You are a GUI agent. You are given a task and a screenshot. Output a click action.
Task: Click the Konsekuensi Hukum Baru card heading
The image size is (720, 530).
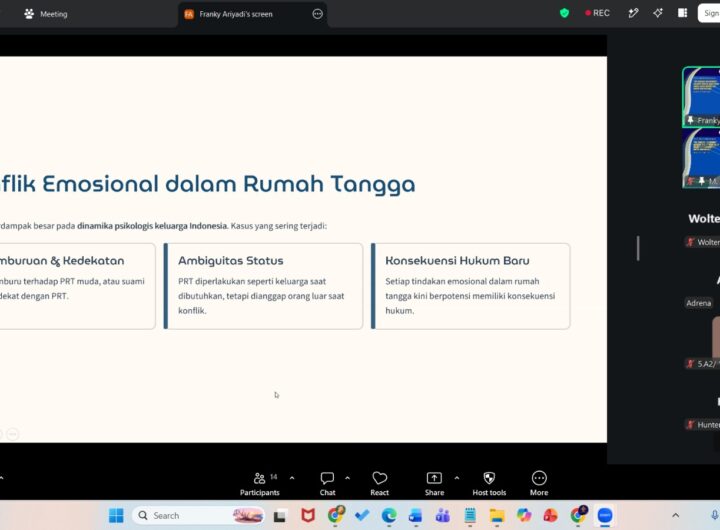pyautogui.click(x=457, y=260)
